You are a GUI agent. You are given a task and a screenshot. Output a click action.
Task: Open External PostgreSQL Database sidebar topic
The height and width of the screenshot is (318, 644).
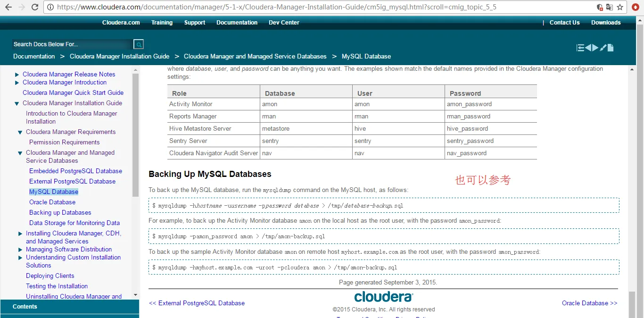click(x=72, y=181)
